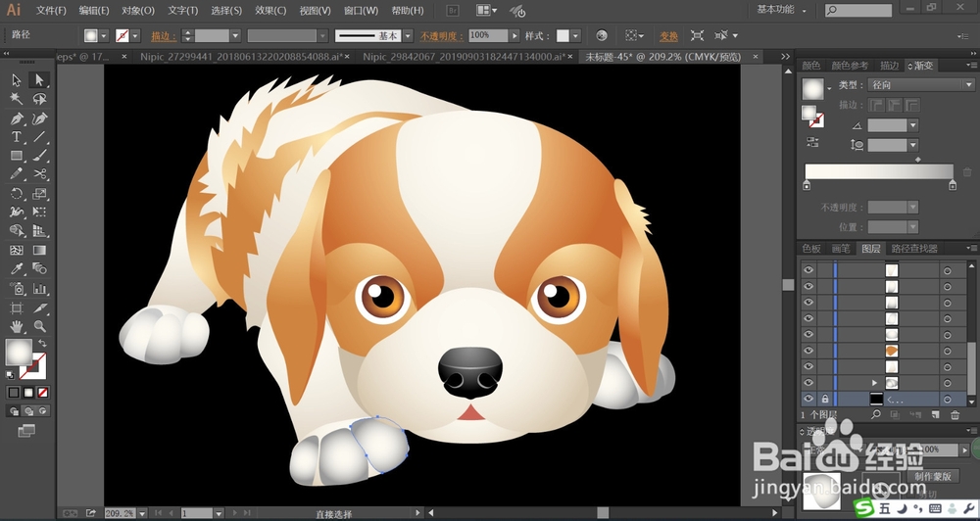Open the 窗口(W) menu

[x=362, y=10]
